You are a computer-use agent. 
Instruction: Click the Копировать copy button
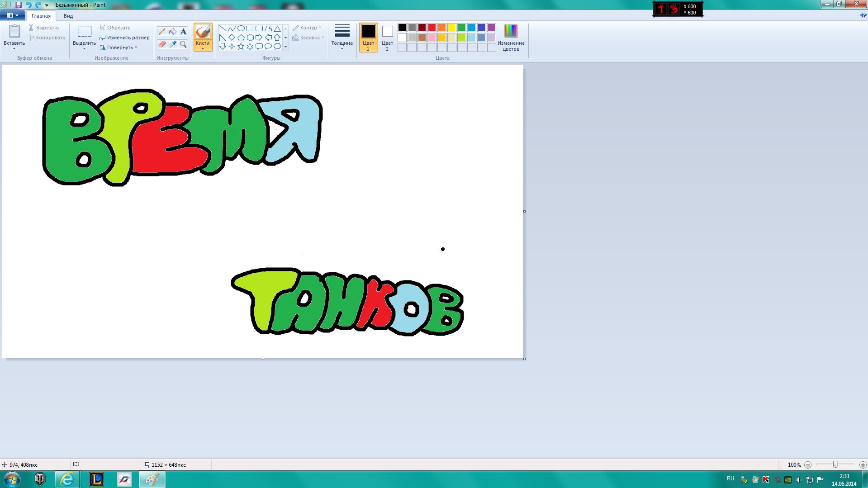click(x=47, y=38)
